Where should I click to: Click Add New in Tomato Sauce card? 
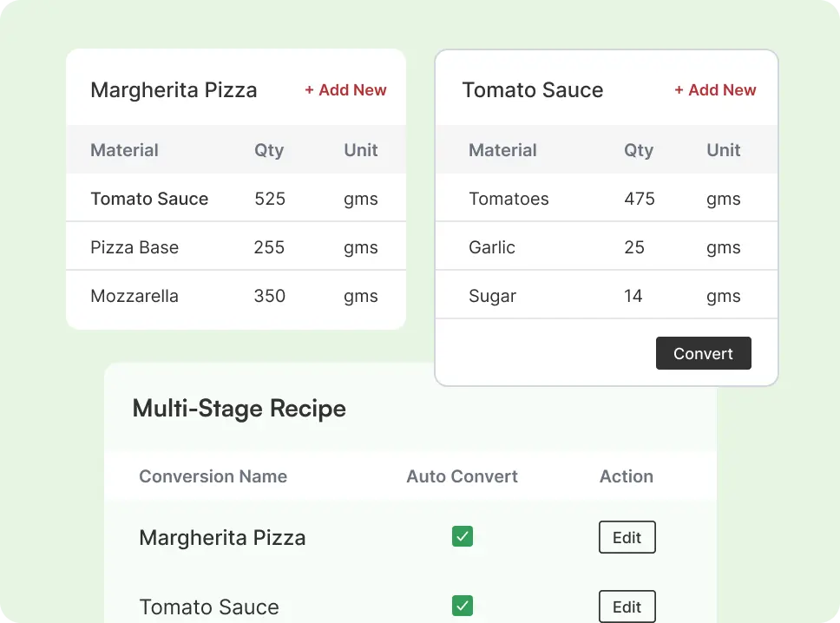click(x=715, y=90)
